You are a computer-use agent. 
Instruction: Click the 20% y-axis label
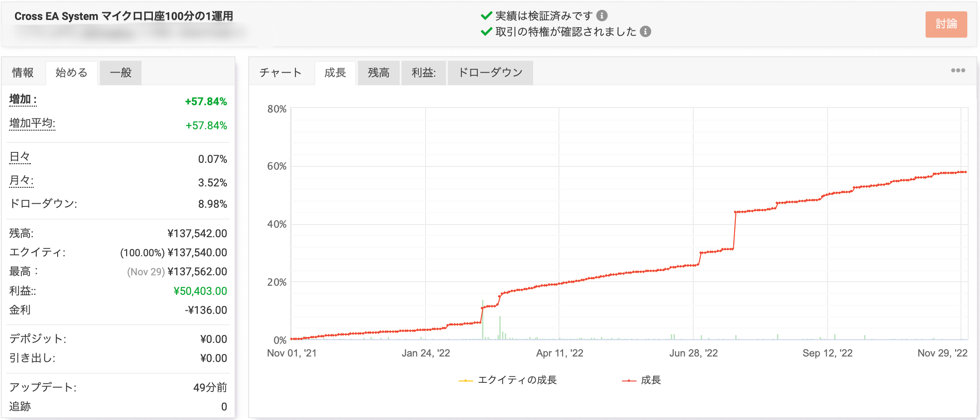tap(277, 283)
